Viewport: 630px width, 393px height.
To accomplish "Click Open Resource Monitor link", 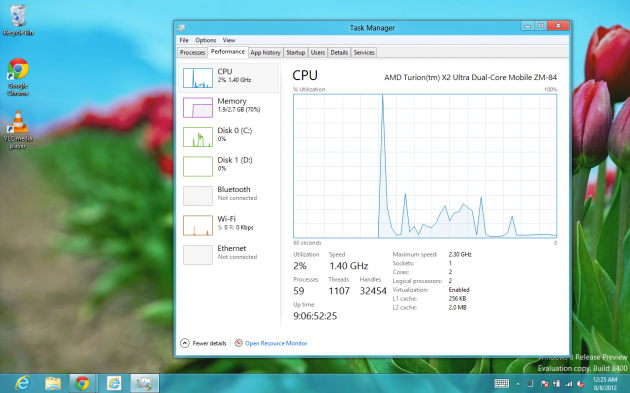I will click(x=276, y=343).
